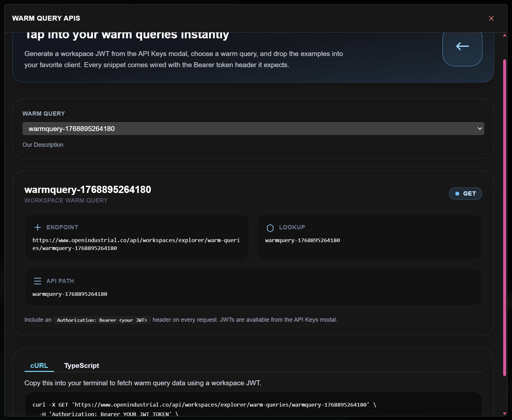Close the Warm Query APIs modal
Image resolution: width=512 pixels, height=420 pixels.
(x=491, y=18)
